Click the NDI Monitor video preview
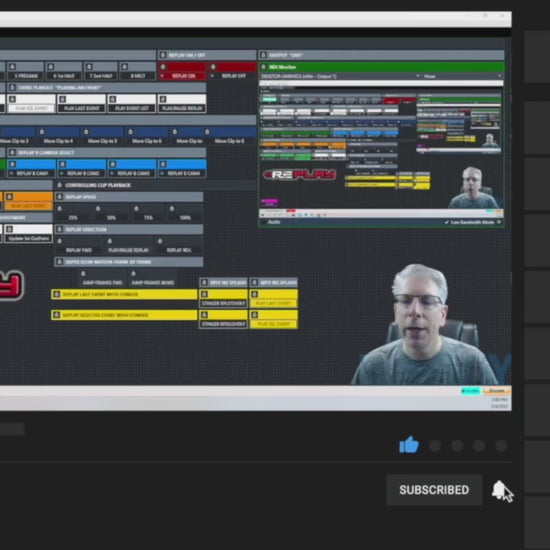The height and width of the screenshot is (550, 550). click(x=381, y=147)
